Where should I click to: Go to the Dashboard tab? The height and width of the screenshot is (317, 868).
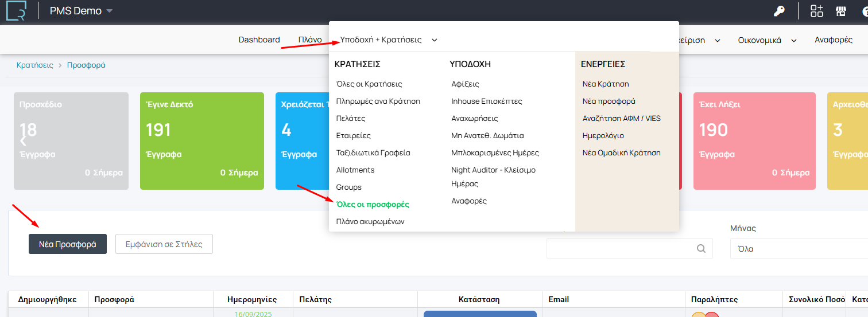(x=259, y=40)
